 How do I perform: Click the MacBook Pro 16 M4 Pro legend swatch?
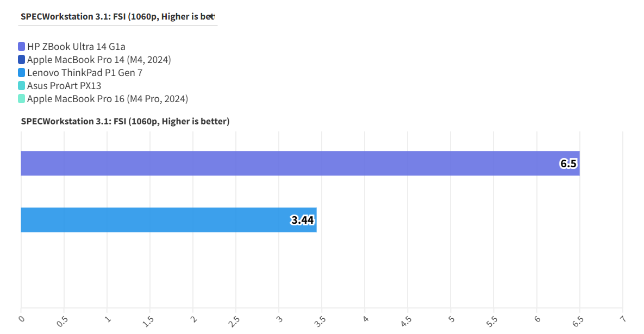point(21,99)
